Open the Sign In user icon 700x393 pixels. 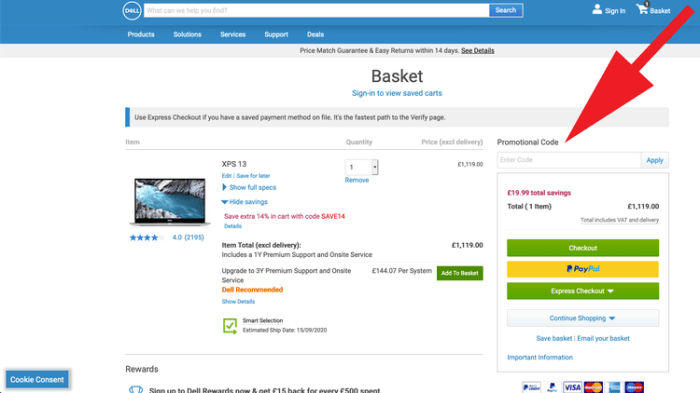click(x=597, y=9)
